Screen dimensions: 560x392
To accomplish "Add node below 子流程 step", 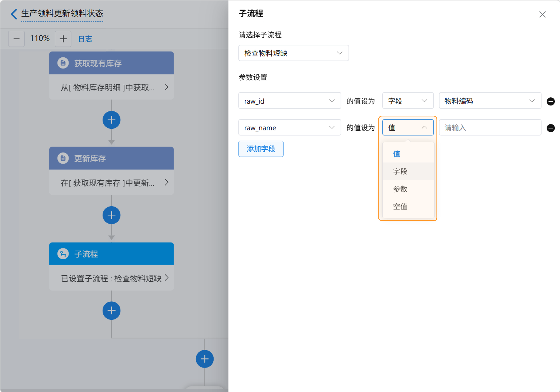I will coord(111,310).
